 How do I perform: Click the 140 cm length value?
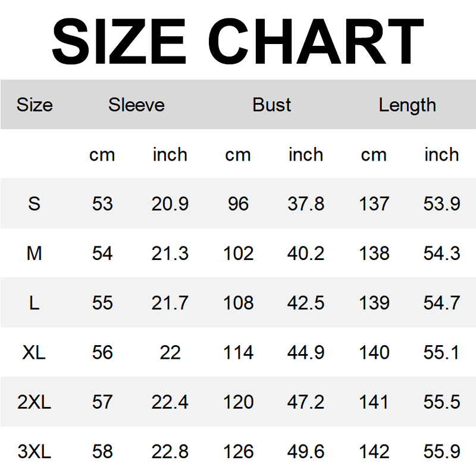(x=374, y=352)
